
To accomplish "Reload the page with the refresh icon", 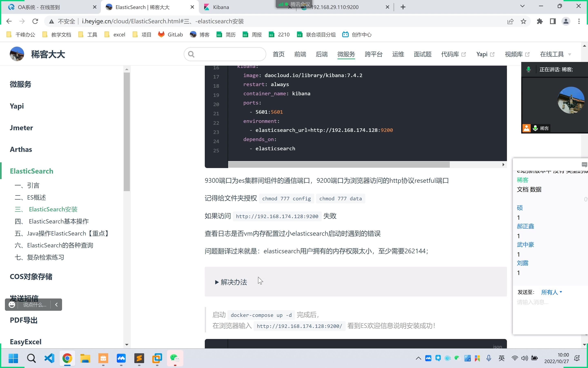I will coord(35,21).
